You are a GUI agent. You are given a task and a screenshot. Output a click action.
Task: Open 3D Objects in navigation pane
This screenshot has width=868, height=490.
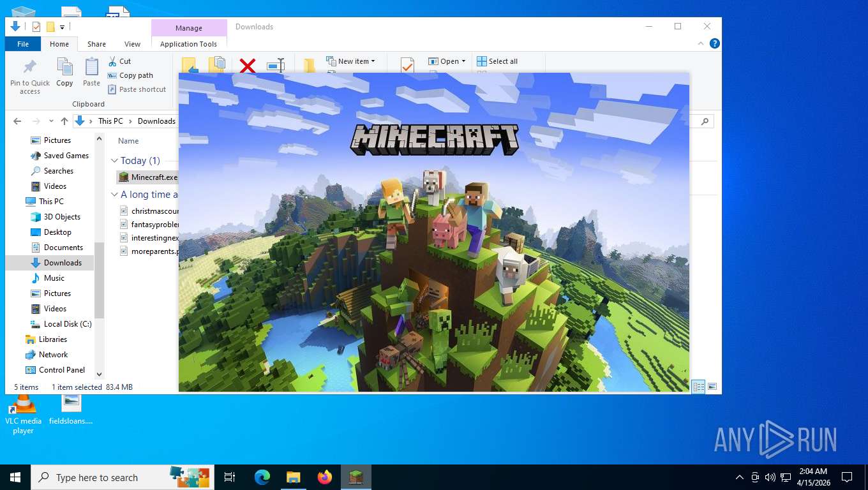56,217
